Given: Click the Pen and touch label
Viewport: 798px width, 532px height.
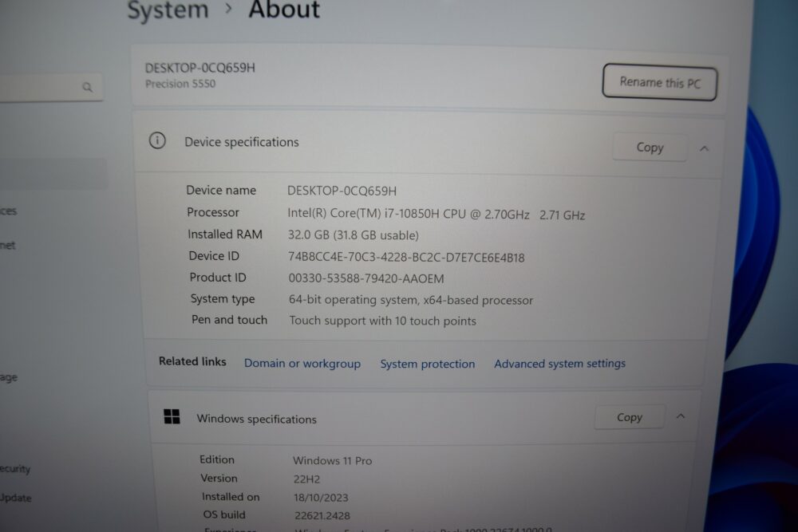Looking at the screenshot, I should [x=230, y=320].
